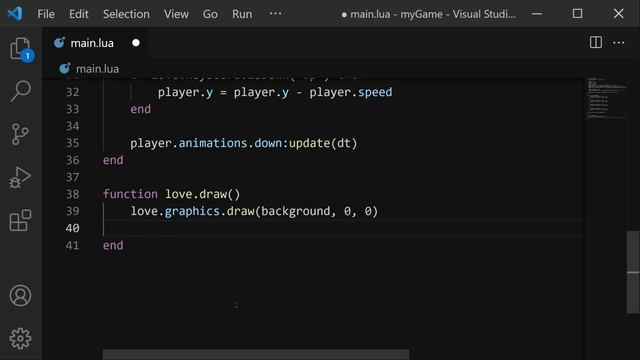
Task: Click 'graphics' on line 39
Action: [x=192, y=211]
